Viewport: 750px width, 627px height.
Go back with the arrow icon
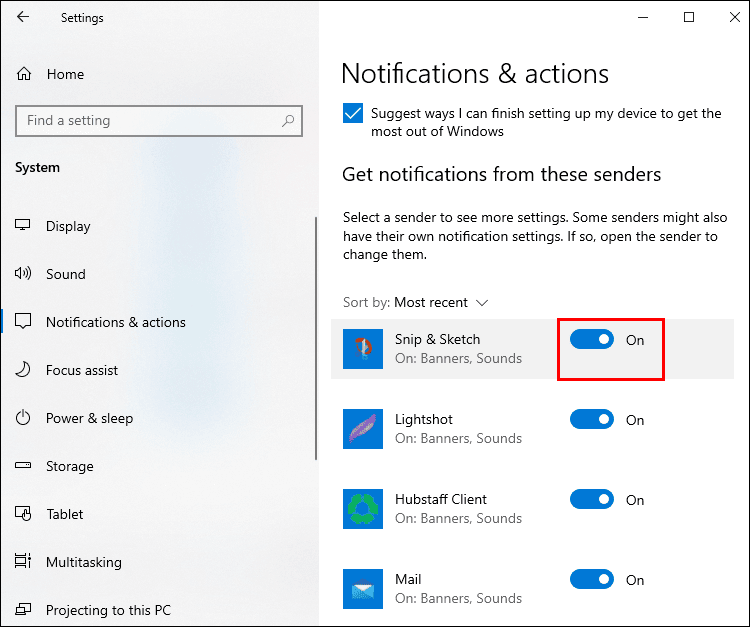click(22, 17)
